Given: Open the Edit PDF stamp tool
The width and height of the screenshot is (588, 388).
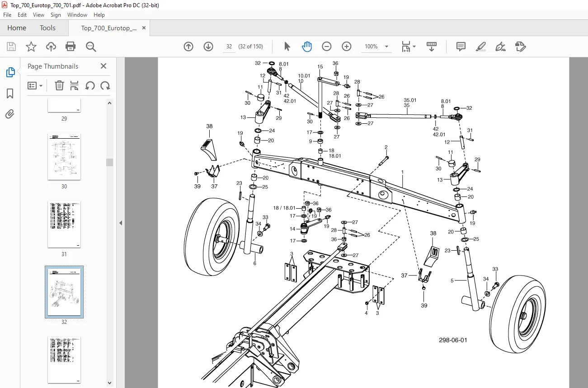Looking at the screenshot, I should click(521, 47).
